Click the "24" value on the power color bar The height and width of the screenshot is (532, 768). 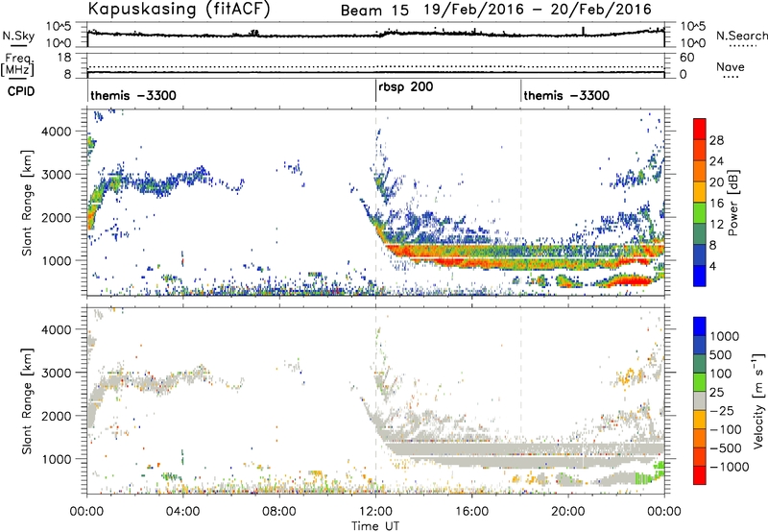pyautogui.click(x=716, y=161)
